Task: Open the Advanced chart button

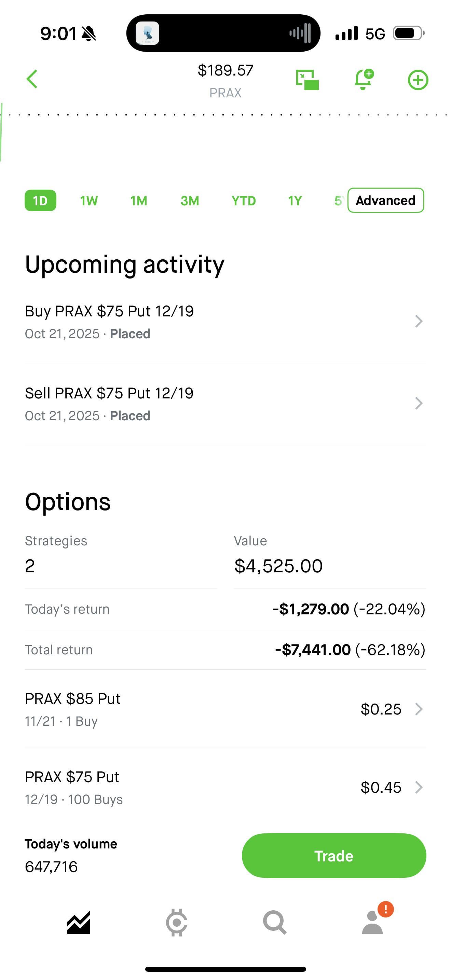Action: click(386, 201)
